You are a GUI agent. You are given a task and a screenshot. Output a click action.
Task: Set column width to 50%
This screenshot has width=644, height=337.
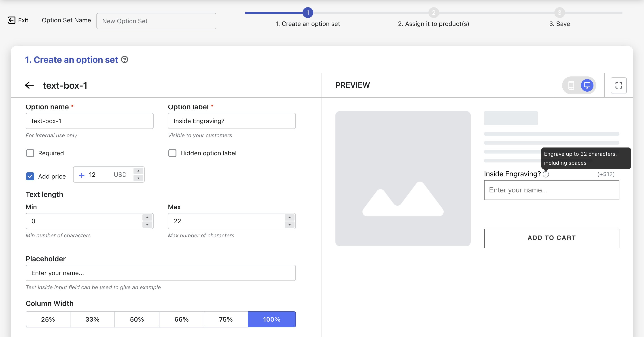coord(137,319)
